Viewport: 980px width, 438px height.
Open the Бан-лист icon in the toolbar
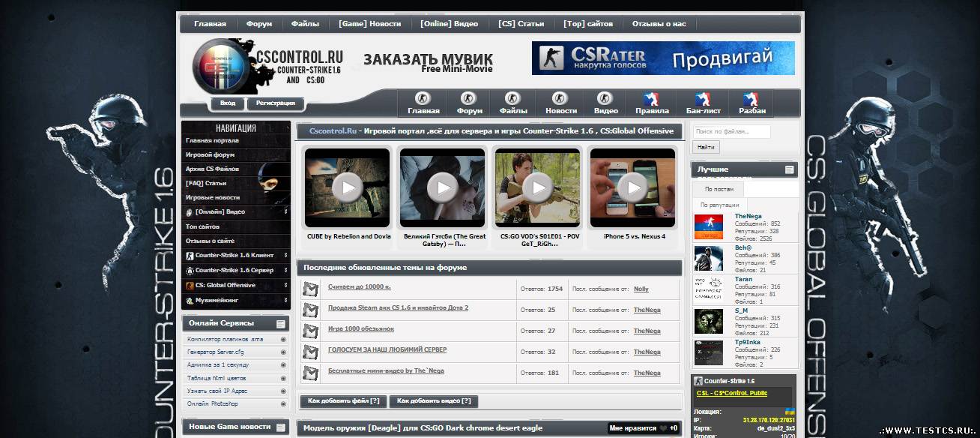(702, 98)
